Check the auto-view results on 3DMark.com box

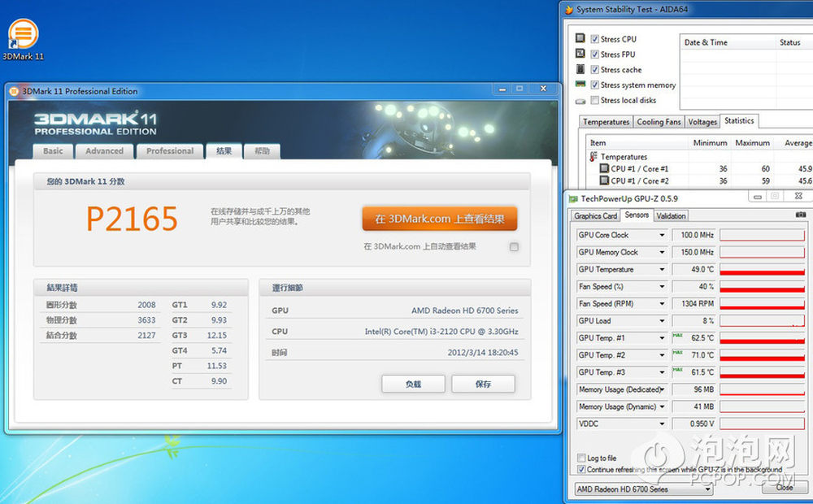[514, 247]
